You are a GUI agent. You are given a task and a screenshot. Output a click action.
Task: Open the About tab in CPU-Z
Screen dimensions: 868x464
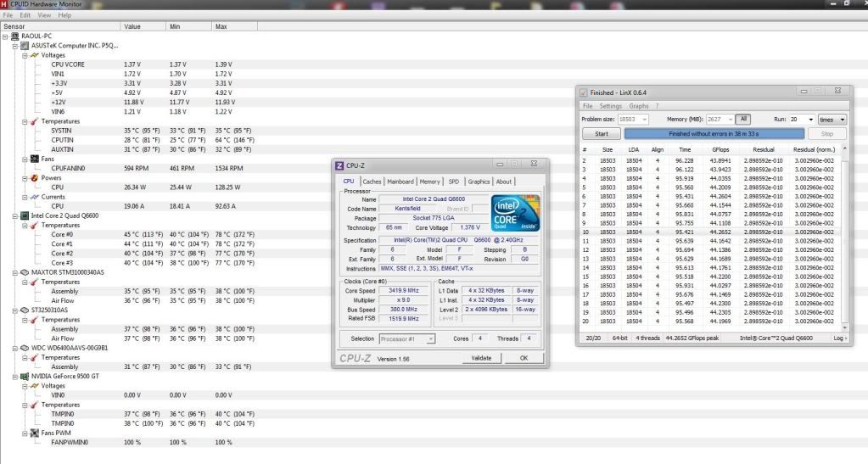tap(504, 182)
